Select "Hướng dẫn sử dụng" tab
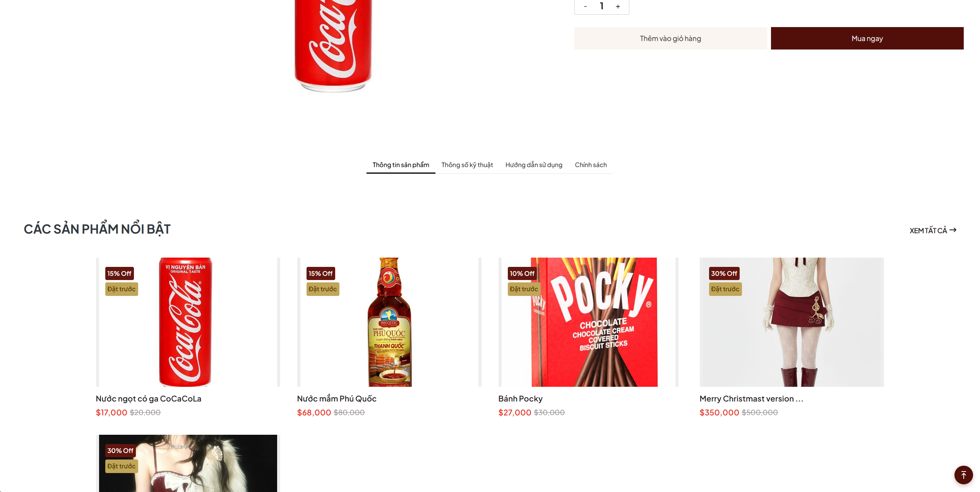The width and height of the screenshot is (980, 492). 533,165
